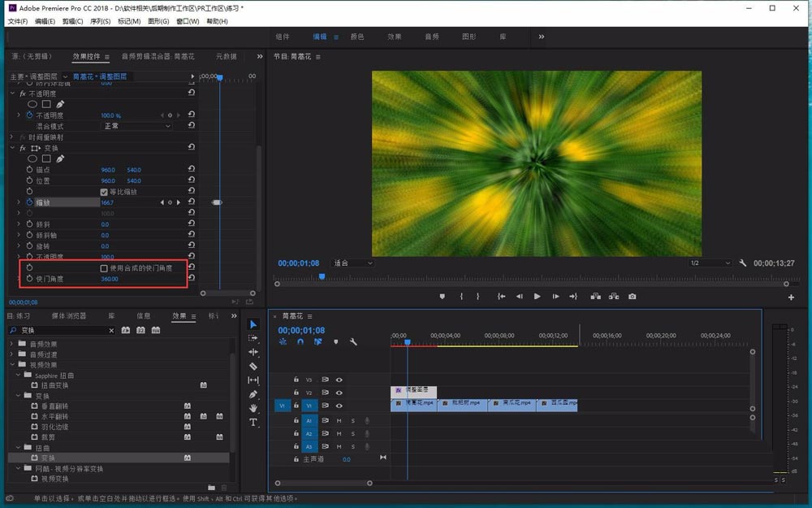The image size is (812, 508).
Task: Select the Razor tool in the tools panel
Action: pyautogui.click(x=253, y=366)
